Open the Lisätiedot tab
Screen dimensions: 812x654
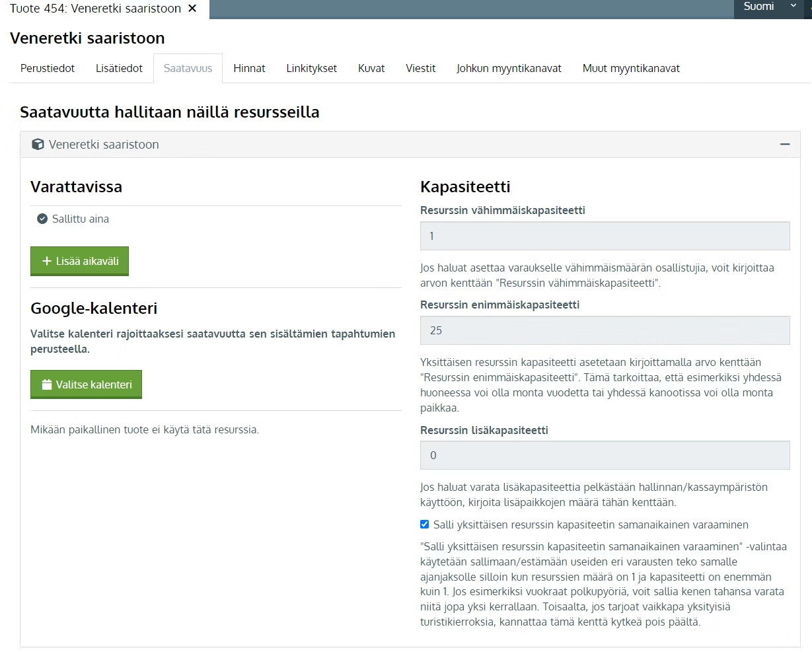[x=119, y=68]
